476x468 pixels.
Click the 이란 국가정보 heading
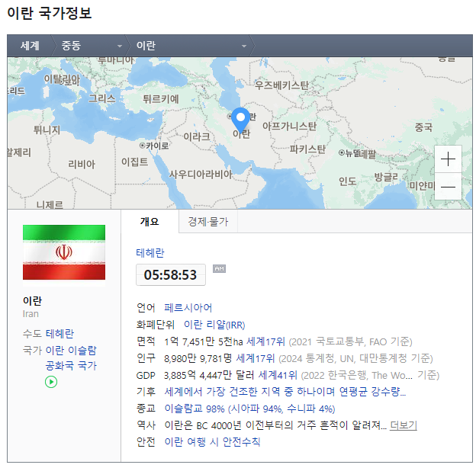click(49, 14)
